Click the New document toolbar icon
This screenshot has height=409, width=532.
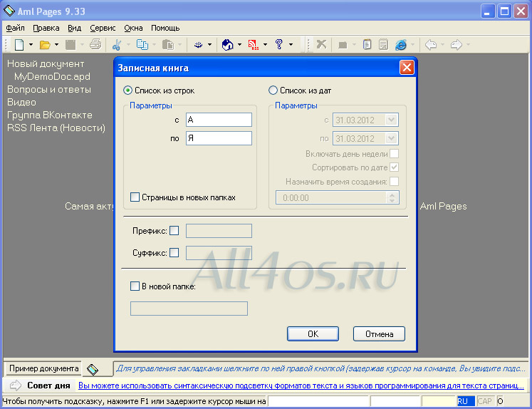pyautogui.click(x=19, y=44)
